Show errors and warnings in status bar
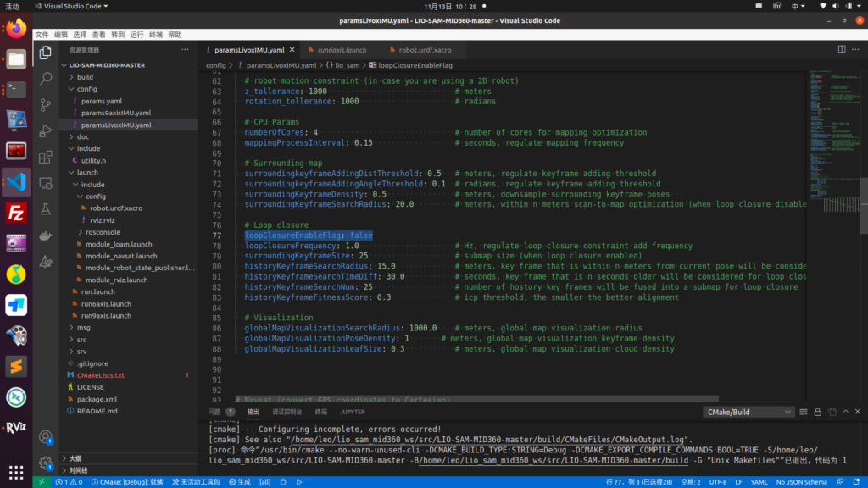 click(x=69, y=482)
